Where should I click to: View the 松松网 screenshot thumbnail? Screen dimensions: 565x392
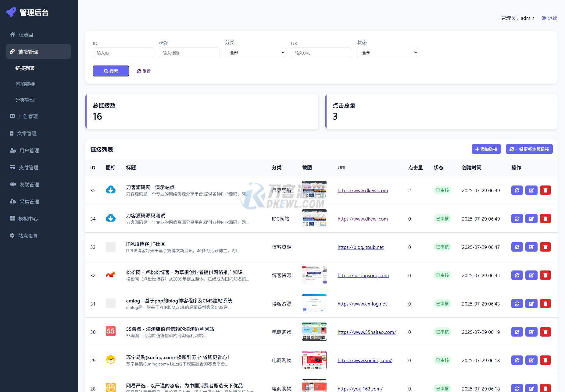click(314, 275)
